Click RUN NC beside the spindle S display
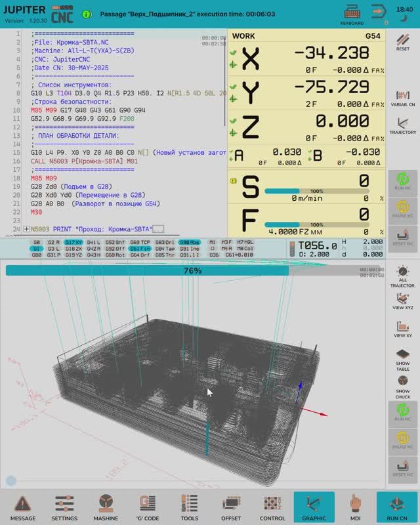Screen dimensions: 420x525 tap(402, 182)
